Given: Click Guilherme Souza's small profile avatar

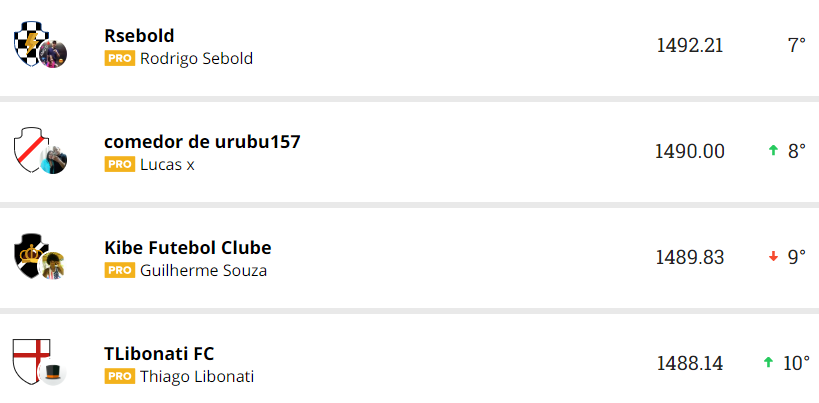Looking at the screenshot, I should (x=54, y=266).
